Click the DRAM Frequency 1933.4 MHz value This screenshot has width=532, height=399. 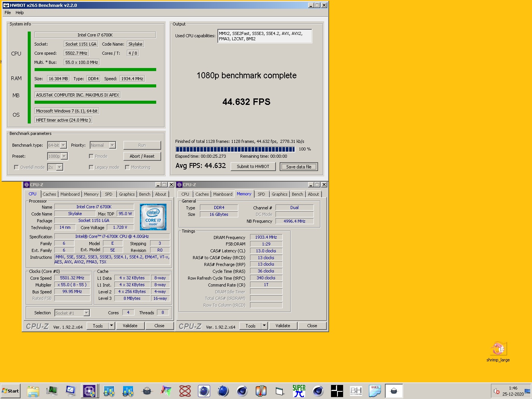[266, 237]
